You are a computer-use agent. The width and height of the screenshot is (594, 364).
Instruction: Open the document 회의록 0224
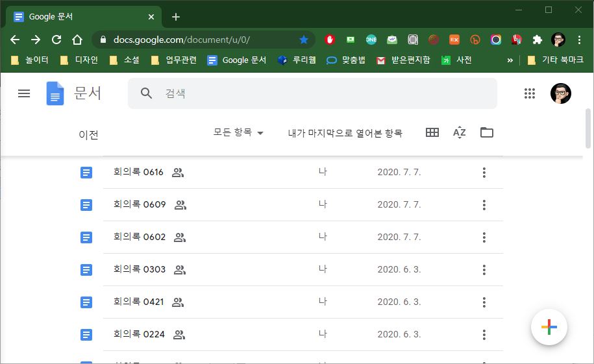pyautogui.click(x=139, y=334)
